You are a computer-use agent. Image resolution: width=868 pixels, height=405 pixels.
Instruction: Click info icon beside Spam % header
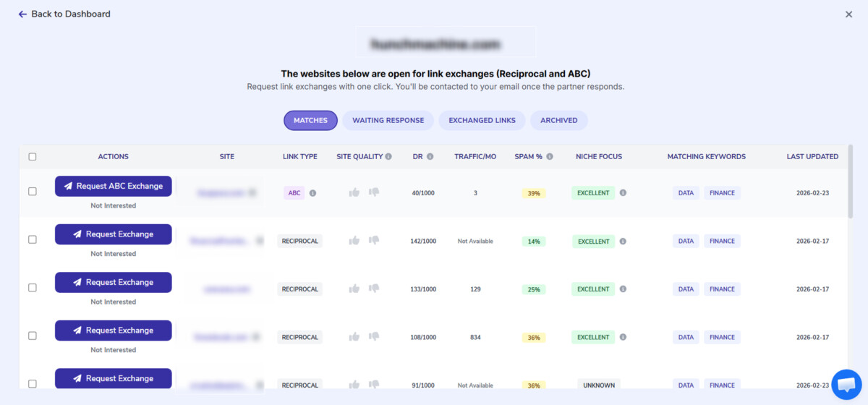click(550, 156)
